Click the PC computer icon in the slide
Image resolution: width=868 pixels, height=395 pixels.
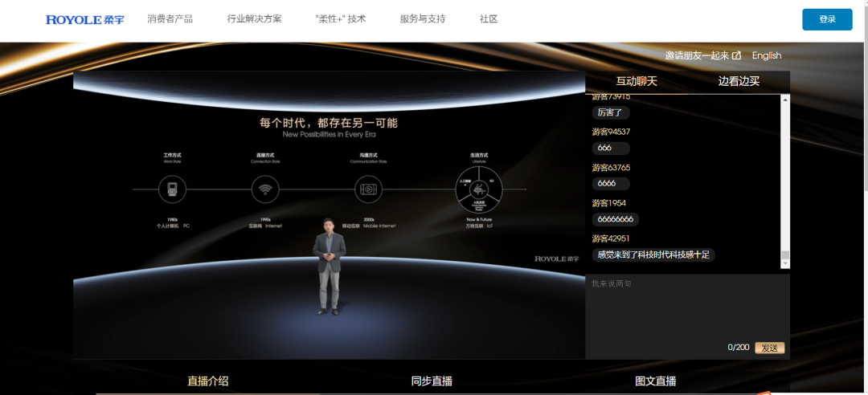(x=172, y=189)
